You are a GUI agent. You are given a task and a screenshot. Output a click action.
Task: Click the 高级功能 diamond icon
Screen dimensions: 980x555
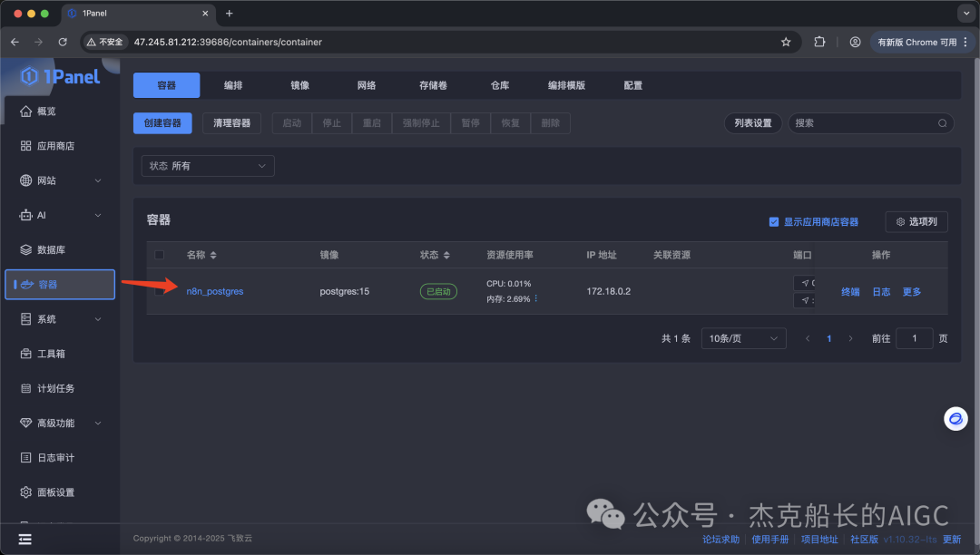tap(25, 423)
